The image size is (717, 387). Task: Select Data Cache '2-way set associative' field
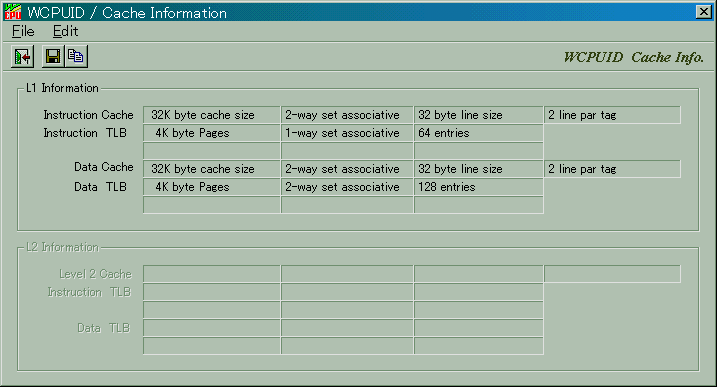pos(347,169)
